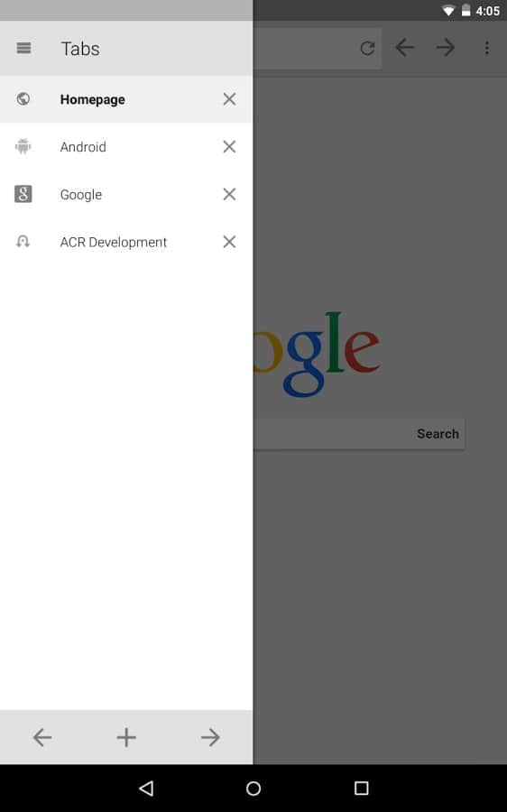This screenshot has width=507, height=812.
Task: Switch to ACR Development tab
Action: pos(126,242)
